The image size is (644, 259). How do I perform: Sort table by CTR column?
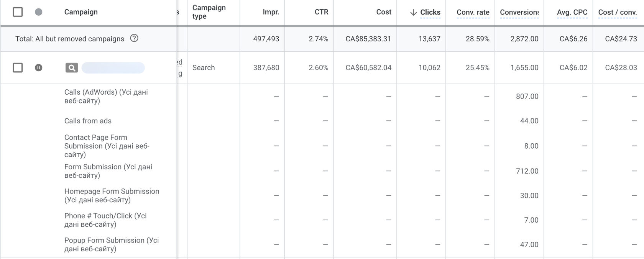point(321,12)
